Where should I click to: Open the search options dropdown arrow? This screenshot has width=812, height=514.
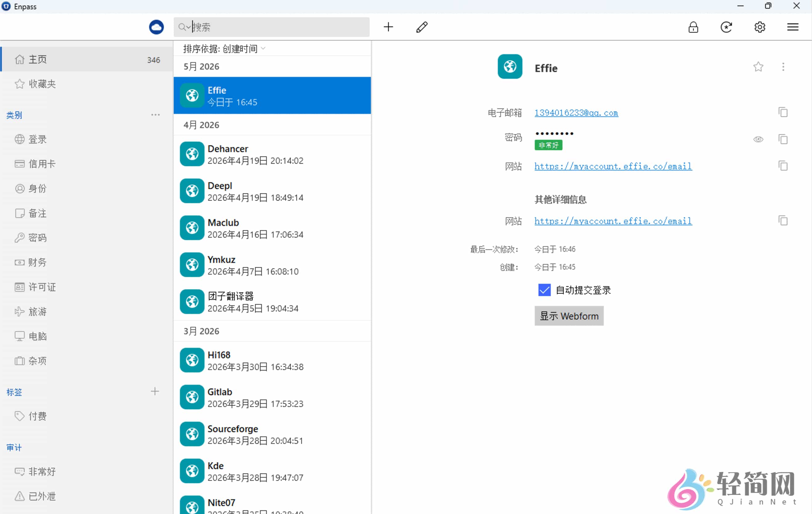(x=188, y=27)
